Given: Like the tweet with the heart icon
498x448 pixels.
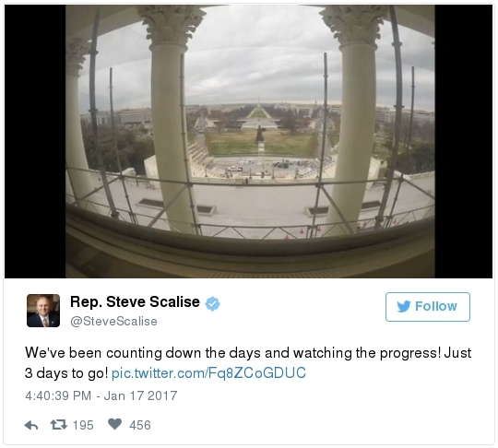Looking at the screenshot, I should click(114, 424).
